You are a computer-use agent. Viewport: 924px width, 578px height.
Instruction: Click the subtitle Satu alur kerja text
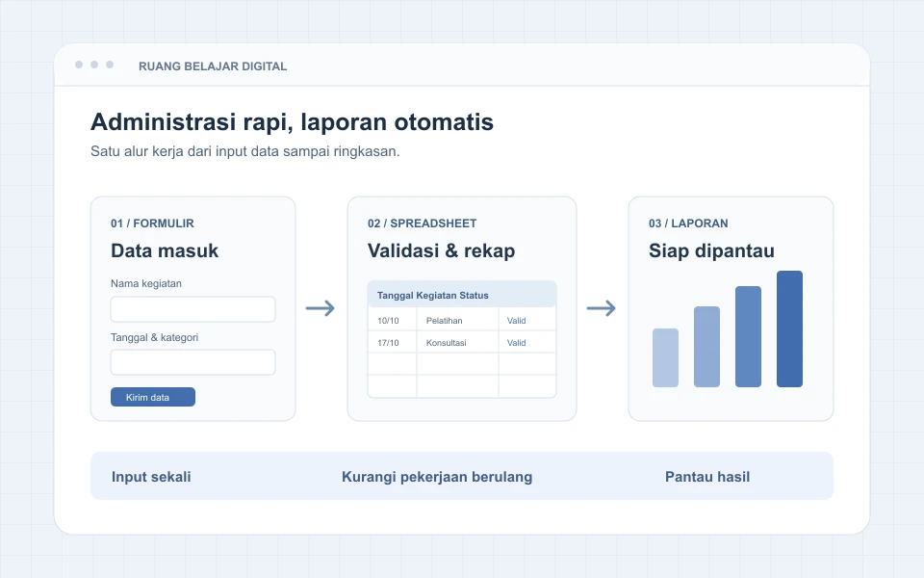[245, 151]
